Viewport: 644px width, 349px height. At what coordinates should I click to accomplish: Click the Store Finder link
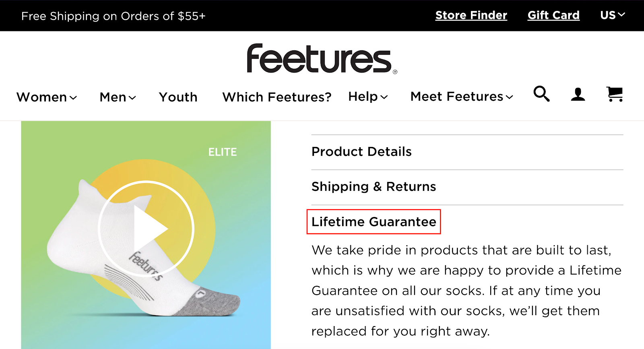(x=471, y=15)
